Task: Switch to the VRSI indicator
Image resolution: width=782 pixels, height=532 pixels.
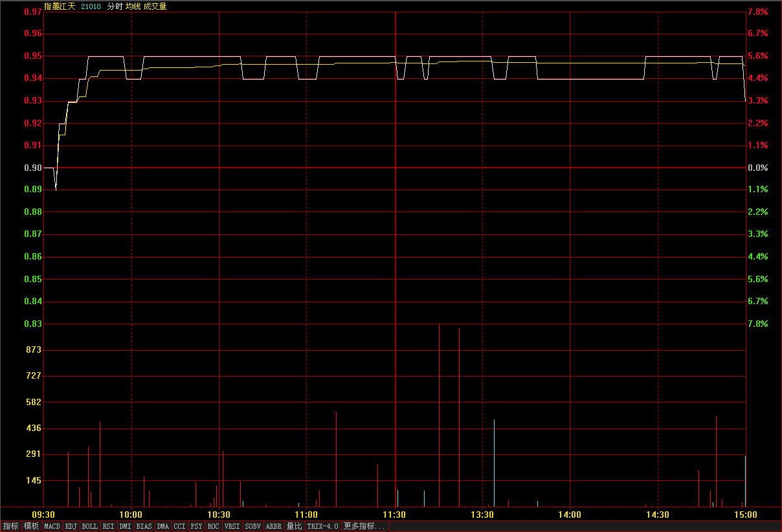Action: point(232,526)
